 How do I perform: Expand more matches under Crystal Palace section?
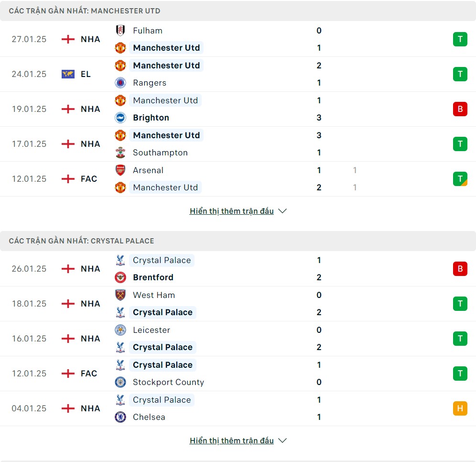(232, 441)
